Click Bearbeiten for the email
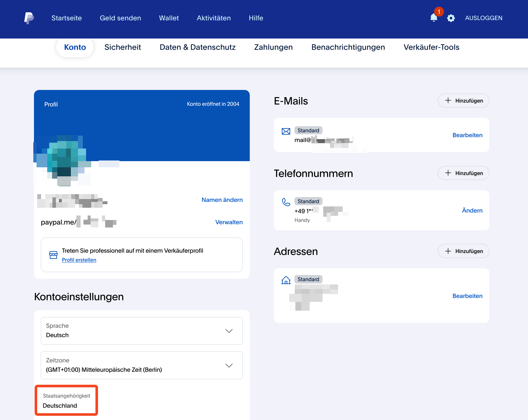The height and width of the screenshot is (420, 528). 467,135
